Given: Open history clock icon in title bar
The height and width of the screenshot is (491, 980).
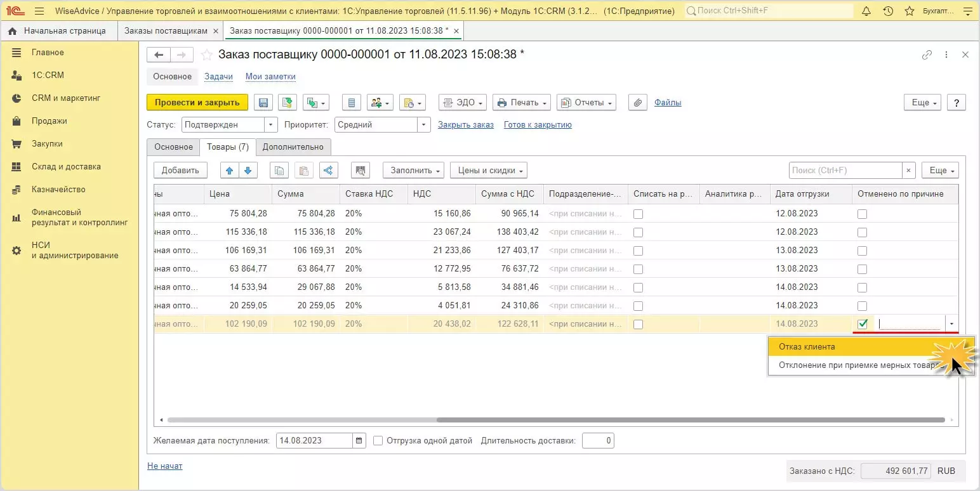Looking at the screenshot, I should pyautogui.click(x=888, y=11).
